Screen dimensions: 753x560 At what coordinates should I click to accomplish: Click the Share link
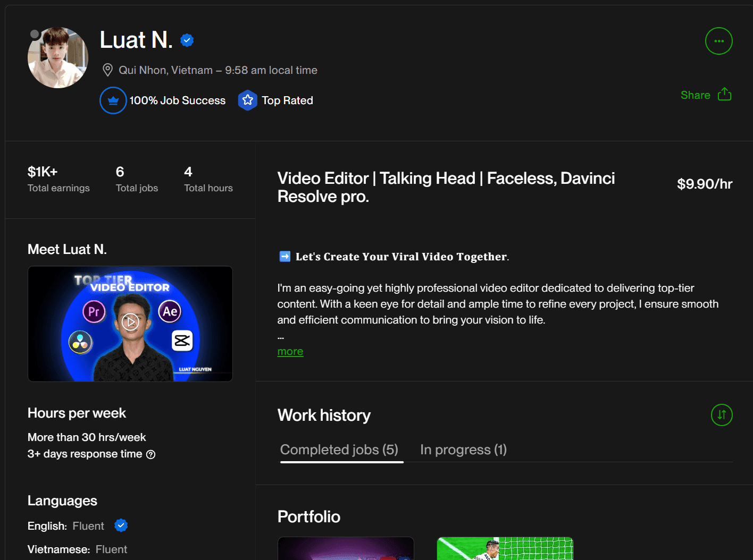[695, 95]
